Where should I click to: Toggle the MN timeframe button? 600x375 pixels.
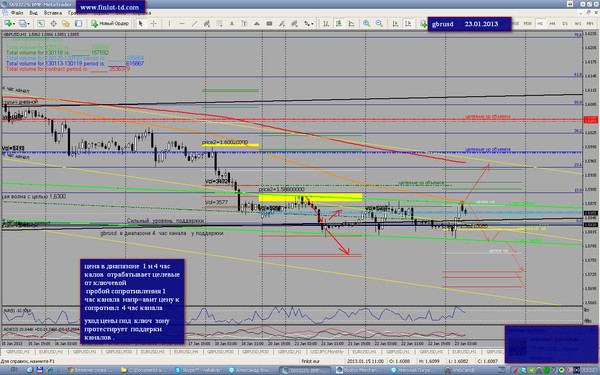click(x=590, y=24)
